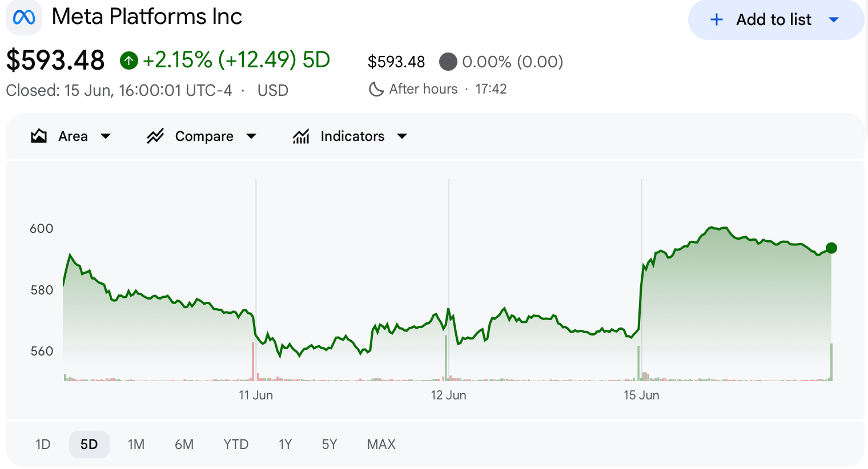Screen dimensions: 868x469
Task: Show the MAX time range
Action: [381, 444]
